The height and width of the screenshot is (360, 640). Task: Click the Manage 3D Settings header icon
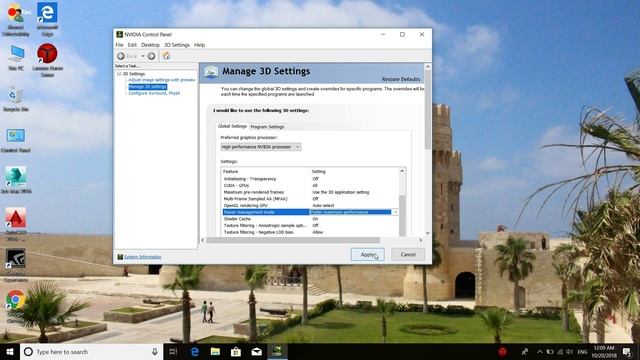coord(211,73)
